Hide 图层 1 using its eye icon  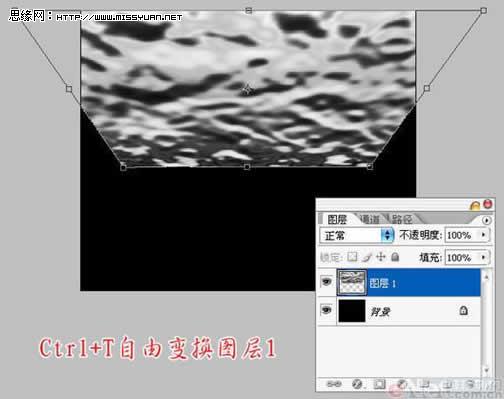click(326, 282)
